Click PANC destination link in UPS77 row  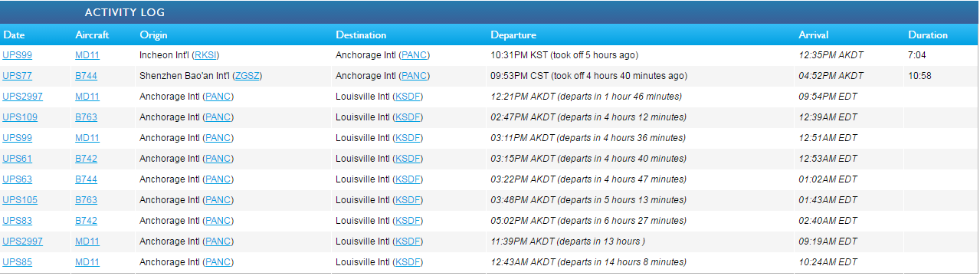[415, 76]
